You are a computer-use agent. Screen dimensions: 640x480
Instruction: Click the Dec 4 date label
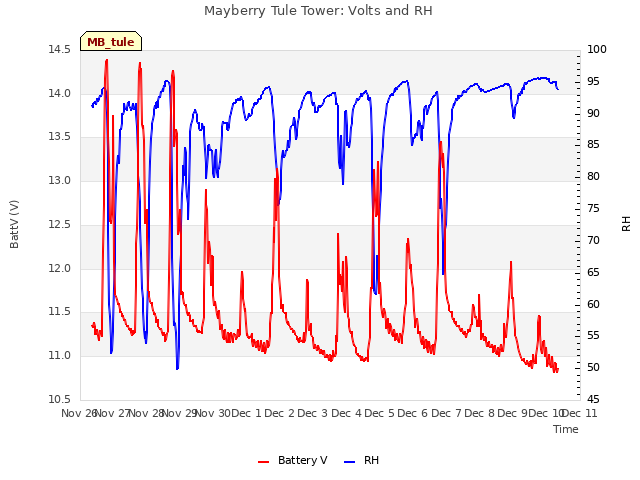point(347,413)
